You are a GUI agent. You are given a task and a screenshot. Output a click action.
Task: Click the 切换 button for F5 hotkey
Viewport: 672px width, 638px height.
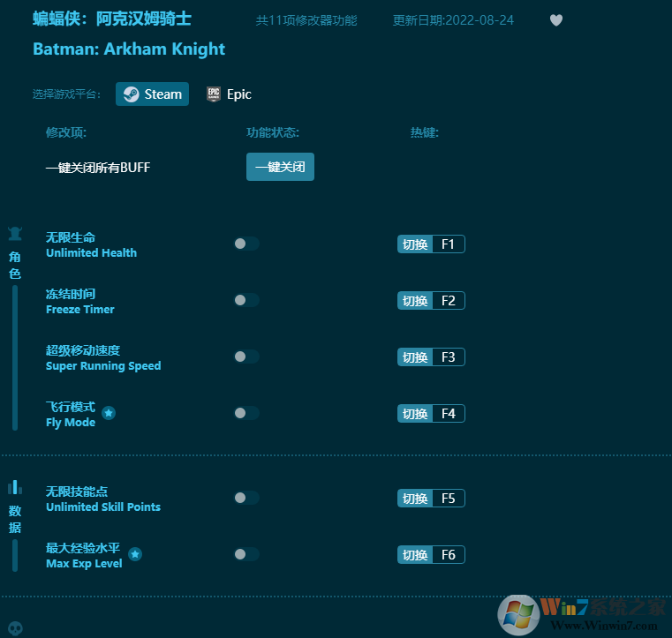(x=415, y=499)
